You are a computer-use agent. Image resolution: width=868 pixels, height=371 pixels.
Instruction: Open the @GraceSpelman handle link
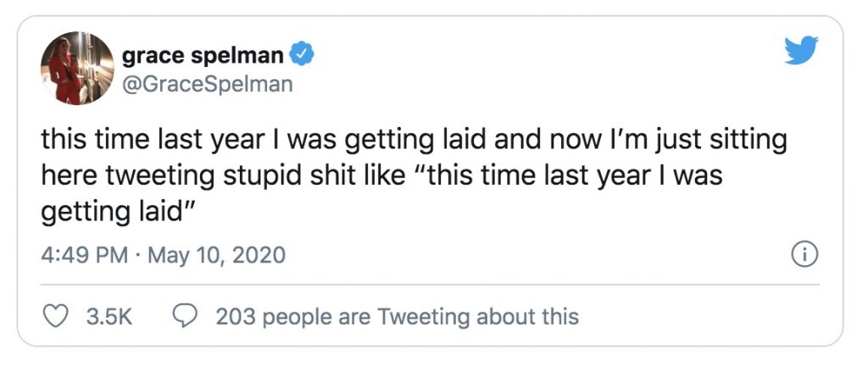[208, 83]
